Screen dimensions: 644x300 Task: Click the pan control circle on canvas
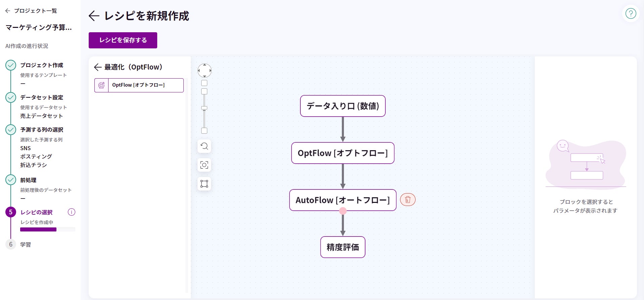tap(205, 71)
